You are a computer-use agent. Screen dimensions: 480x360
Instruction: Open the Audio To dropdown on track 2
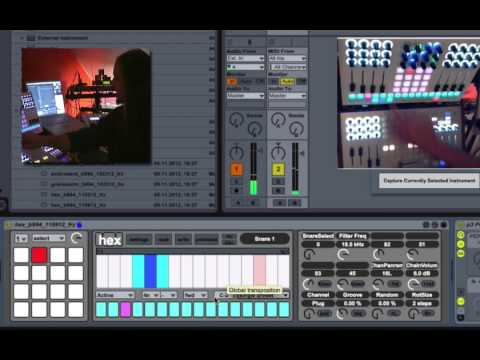(x=287, y=96)
